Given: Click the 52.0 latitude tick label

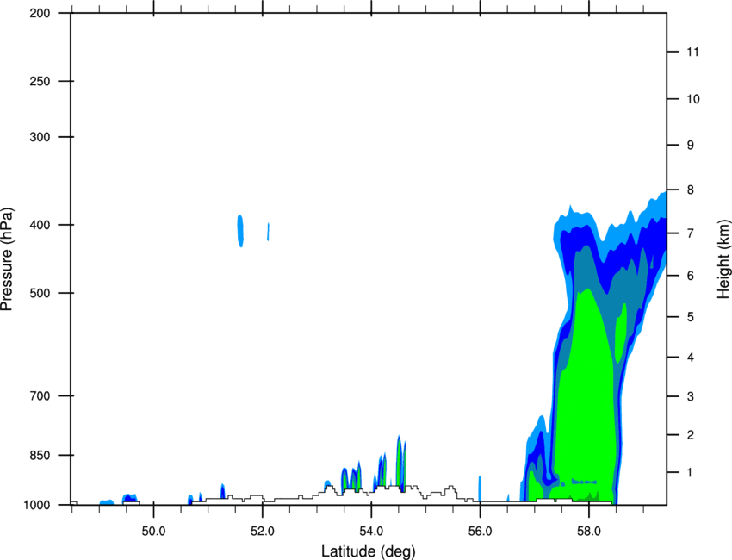Looking at the screenshot, I should click(263, 532).
